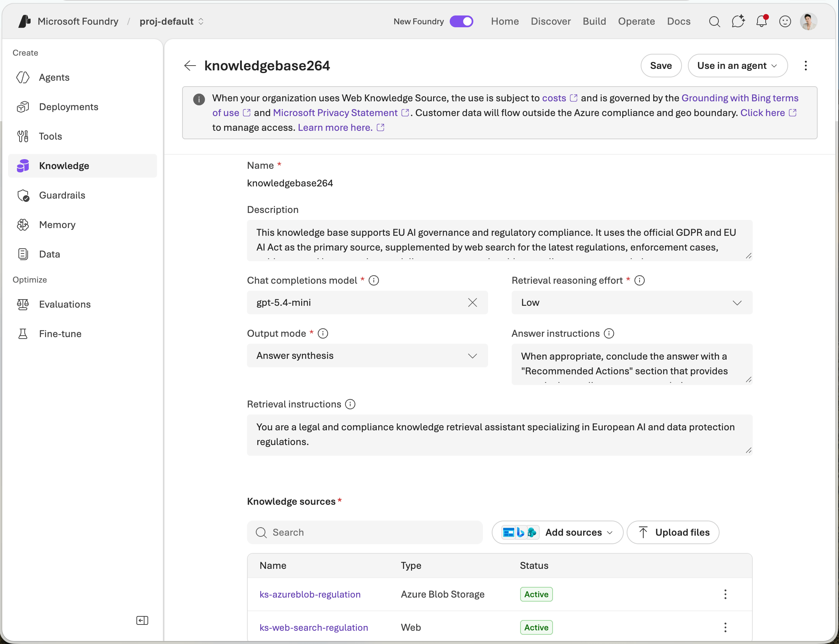Open options for ks-azureblob-regulation row
Screen dimensions: 839x644
[x=725, y=594]
